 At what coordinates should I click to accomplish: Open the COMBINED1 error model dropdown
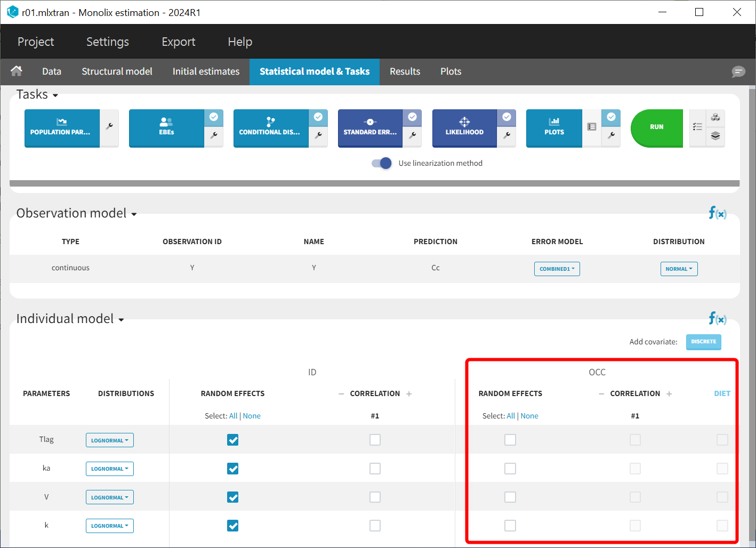pos(557,269)
